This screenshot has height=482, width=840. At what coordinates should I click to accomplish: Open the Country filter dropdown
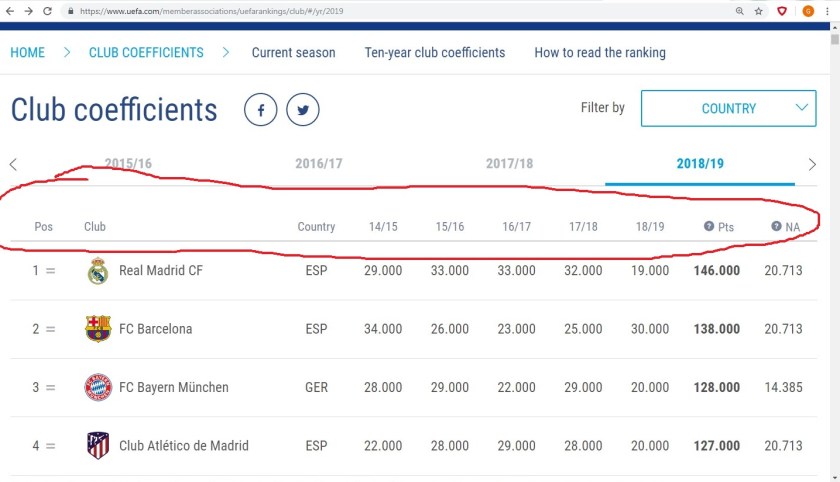pos(728,108)
